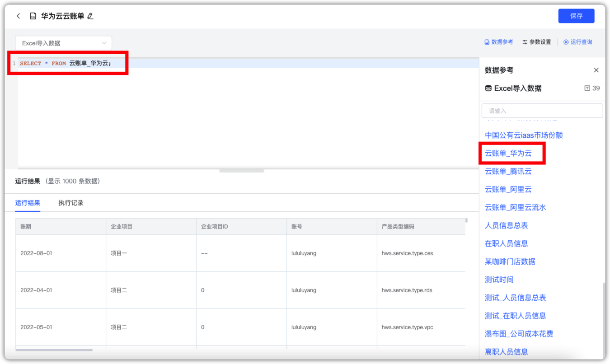Open the Excel导入数据 source dropdown

point(64,43)
